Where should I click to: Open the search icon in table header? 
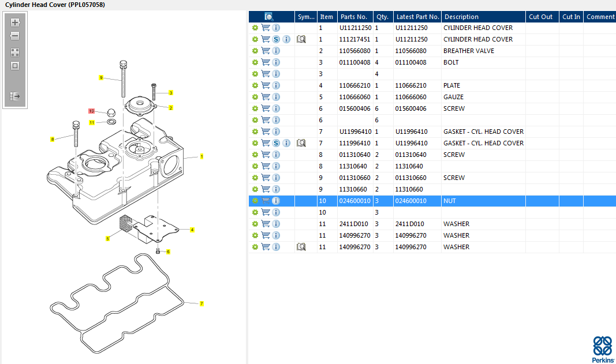pyautogui.click(x=269, y=17)
